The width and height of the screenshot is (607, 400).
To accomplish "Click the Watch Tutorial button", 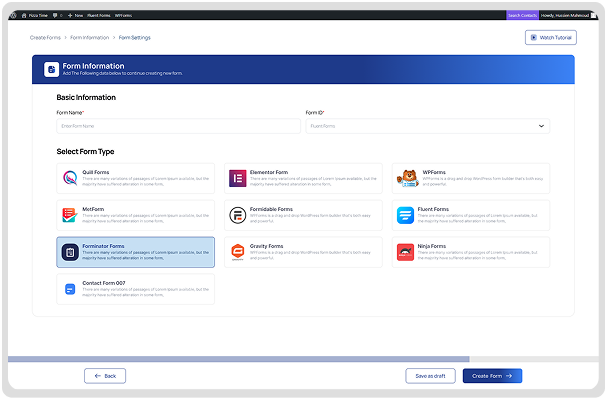I will [550, 38].
